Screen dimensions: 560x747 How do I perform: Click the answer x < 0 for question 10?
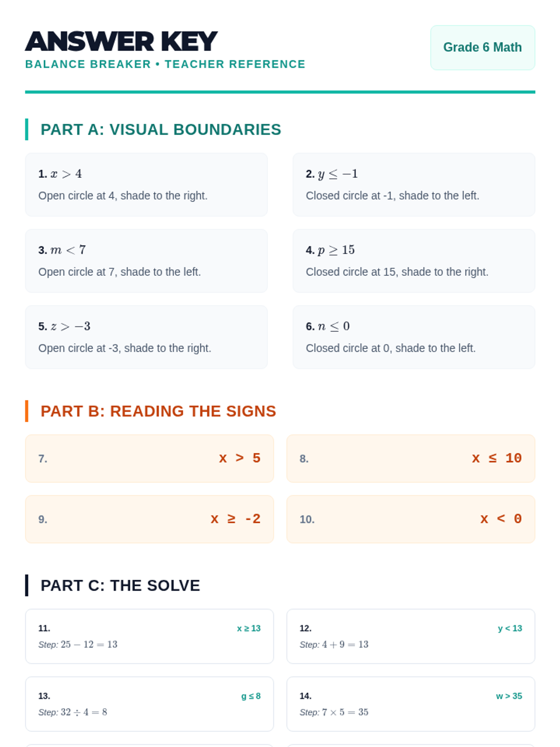pos(501,519)
